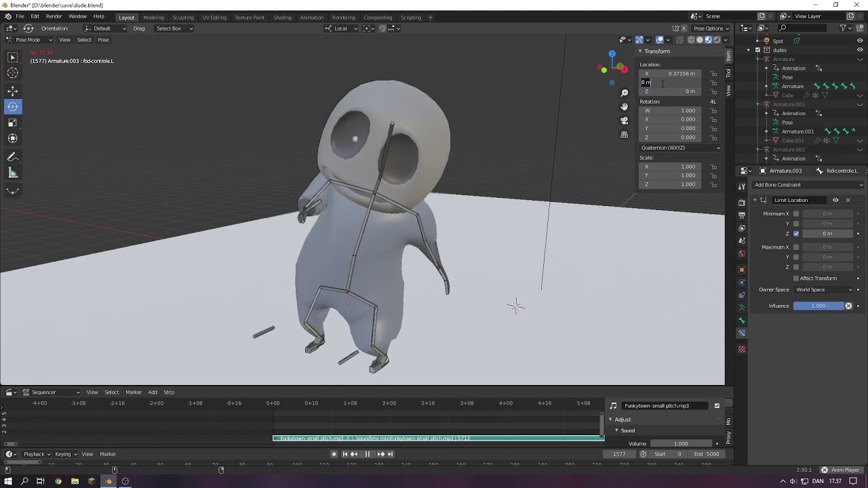Screen dimensions: 868x488
Task: Activate the Rotate tool
Action: click(13, 106)
